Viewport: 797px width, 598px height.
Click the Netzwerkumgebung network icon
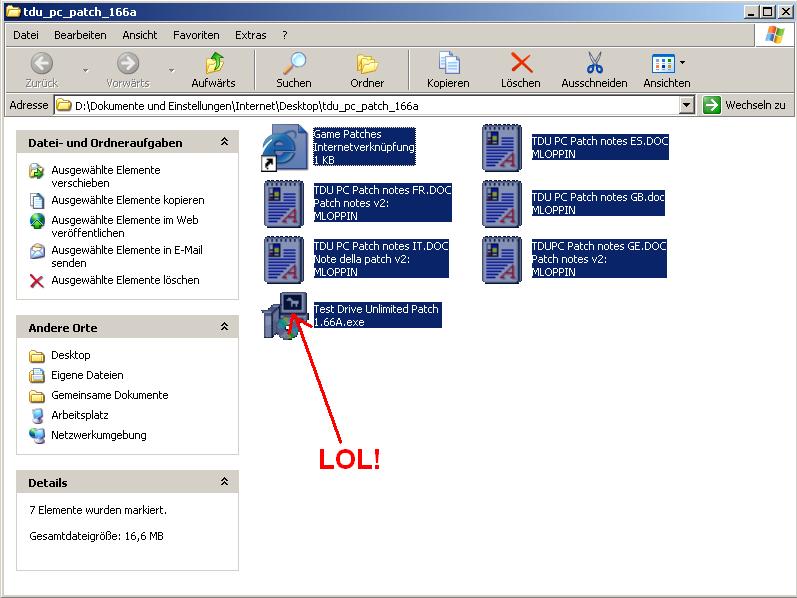pyautogui.click(x=37, y=436)
